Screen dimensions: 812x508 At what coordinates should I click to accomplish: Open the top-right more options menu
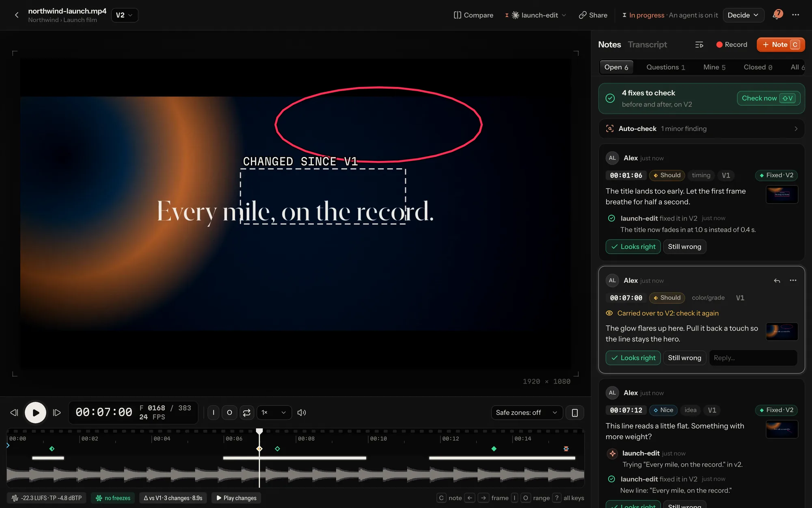pos(795,15)
